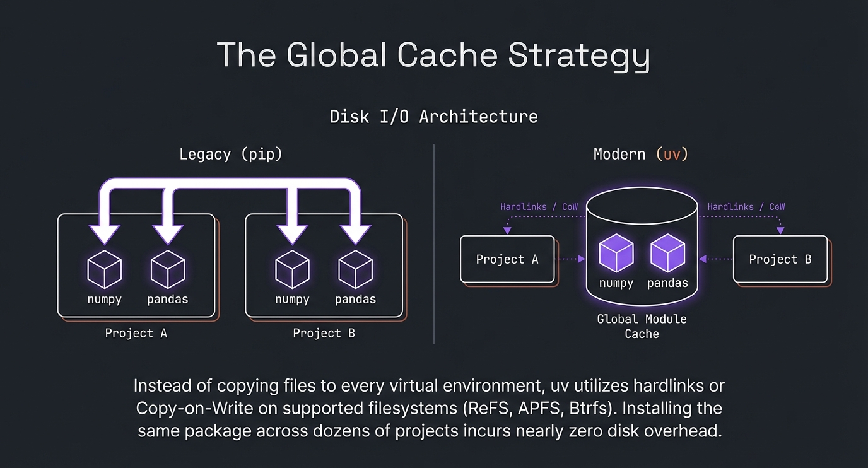Click the purple numpy cube in the cache

click(616, 252)
